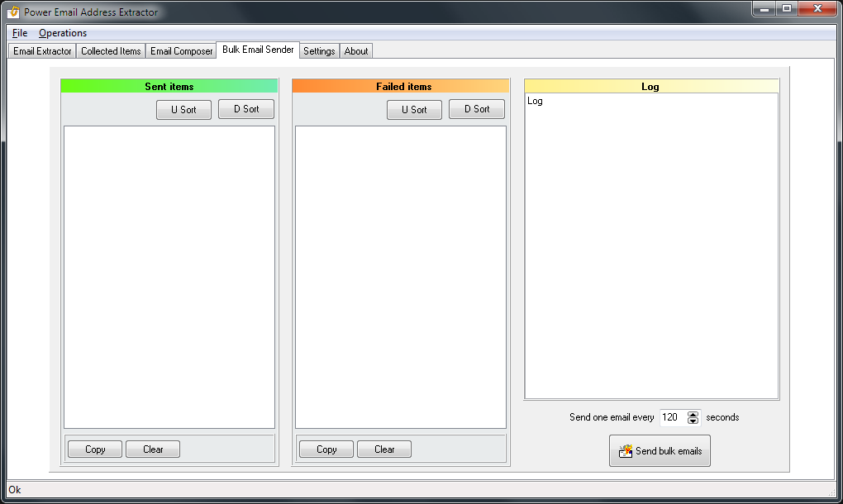This screenshot has width=843, height=504.
Task: Click U Sort under Failed items
Action: tap(415, 110)
